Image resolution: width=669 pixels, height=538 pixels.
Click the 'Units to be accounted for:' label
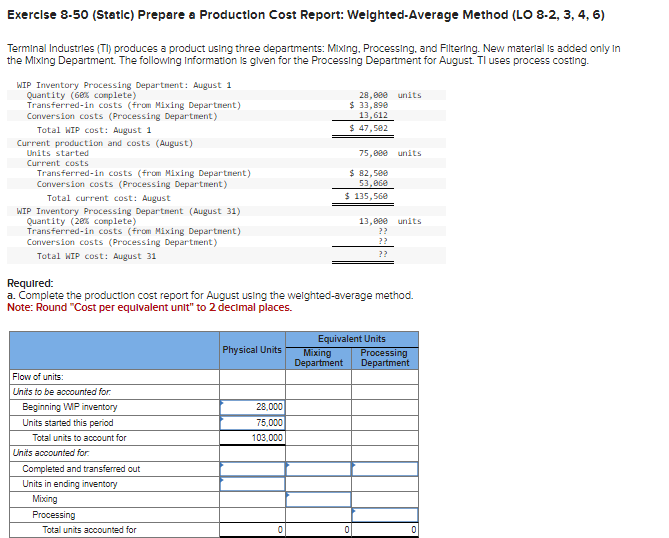tap(62, 392)
